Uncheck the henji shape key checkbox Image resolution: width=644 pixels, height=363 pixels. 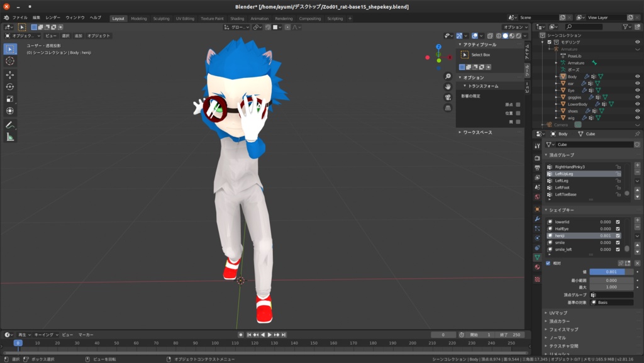618,235
